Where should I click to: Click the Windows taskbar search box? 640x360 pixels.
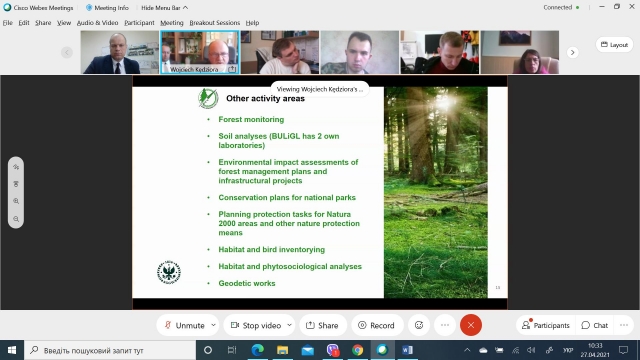[110, 350]
